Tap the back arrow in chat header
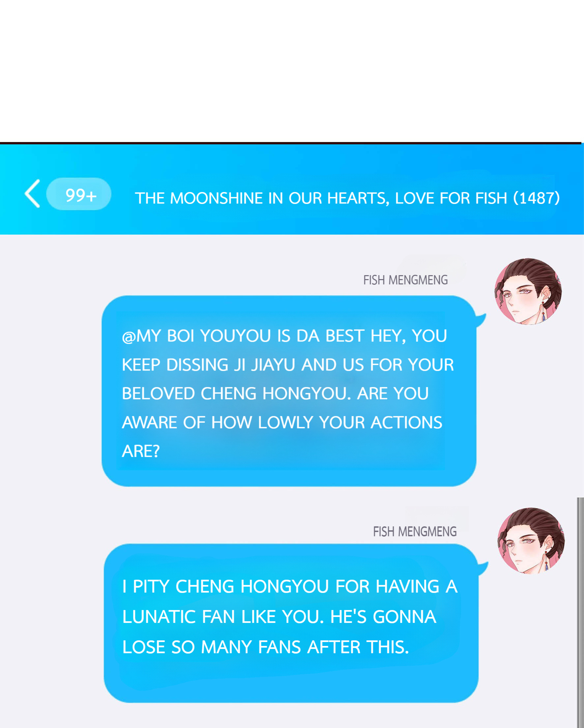Screen dimensions: 584x728 tap(32, 193)
